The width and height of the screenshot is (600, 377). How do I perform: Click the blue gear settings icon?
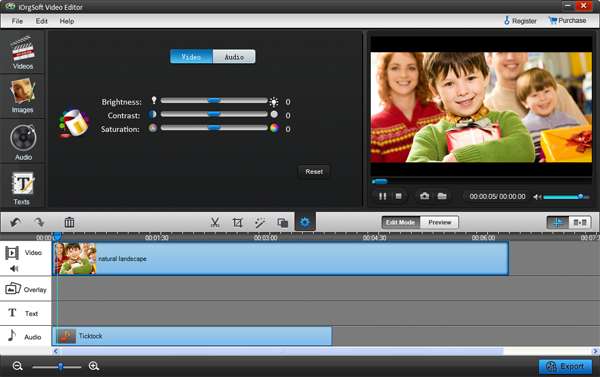pos(305,222)
